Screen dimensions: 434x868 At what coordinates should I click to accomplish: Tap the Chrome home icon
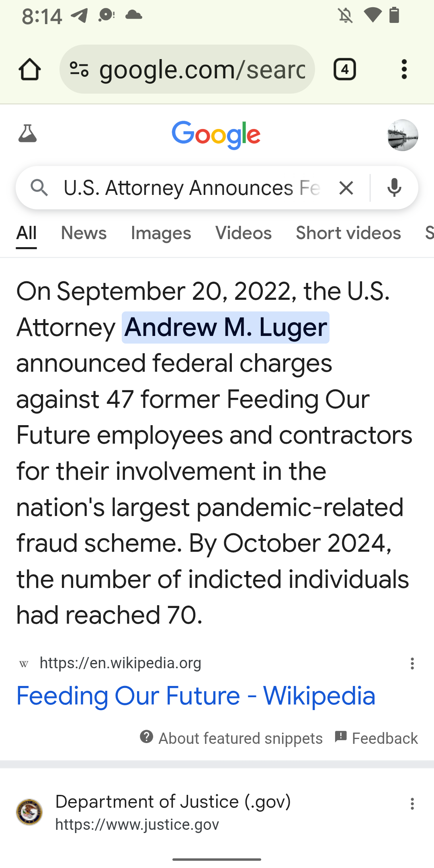[x=30, y=70]
